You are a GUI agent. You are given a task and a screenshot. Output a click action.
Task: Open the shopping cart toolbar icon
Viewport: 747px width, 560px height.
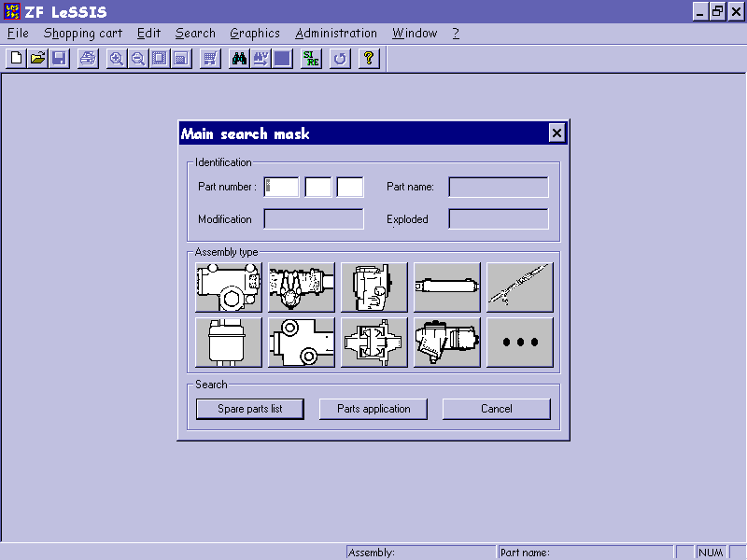tap(210, 59)
